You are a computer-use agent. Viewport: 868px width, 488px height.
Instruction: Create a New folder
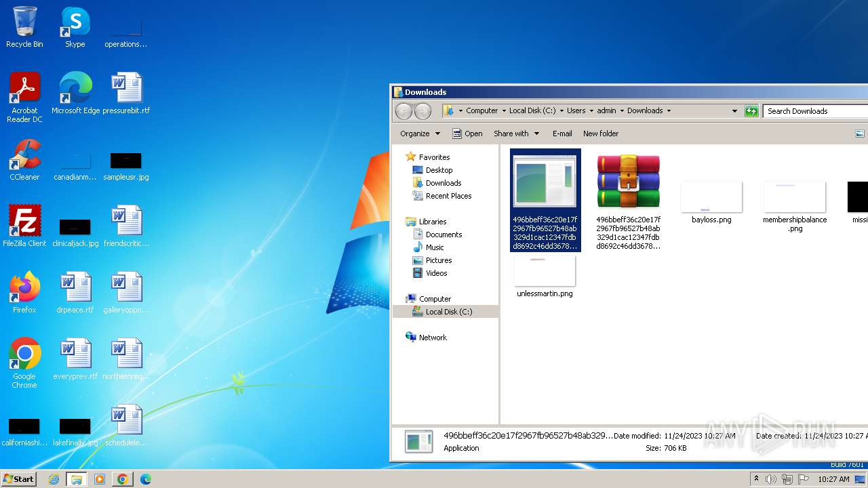601,134
